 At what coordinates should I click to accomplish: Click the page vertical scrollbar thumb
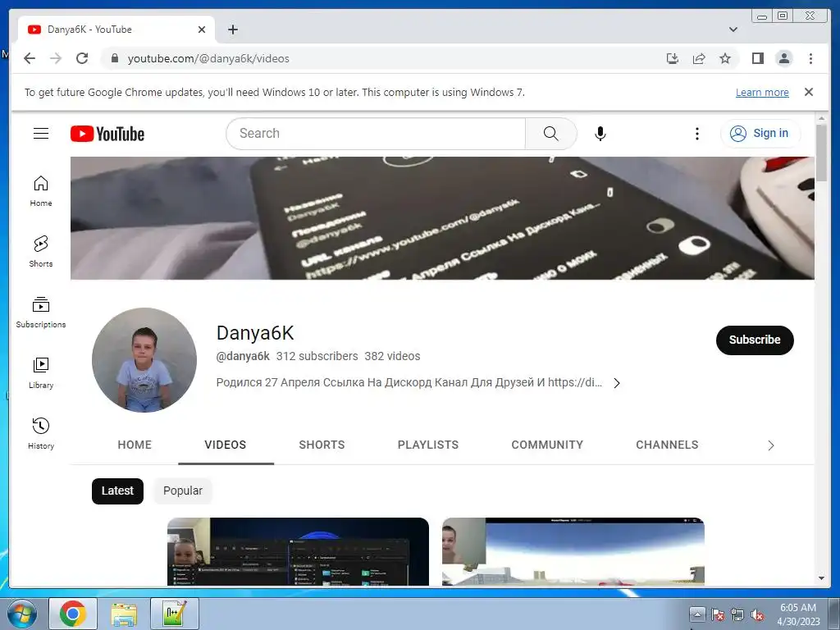[x=821, y=153]
